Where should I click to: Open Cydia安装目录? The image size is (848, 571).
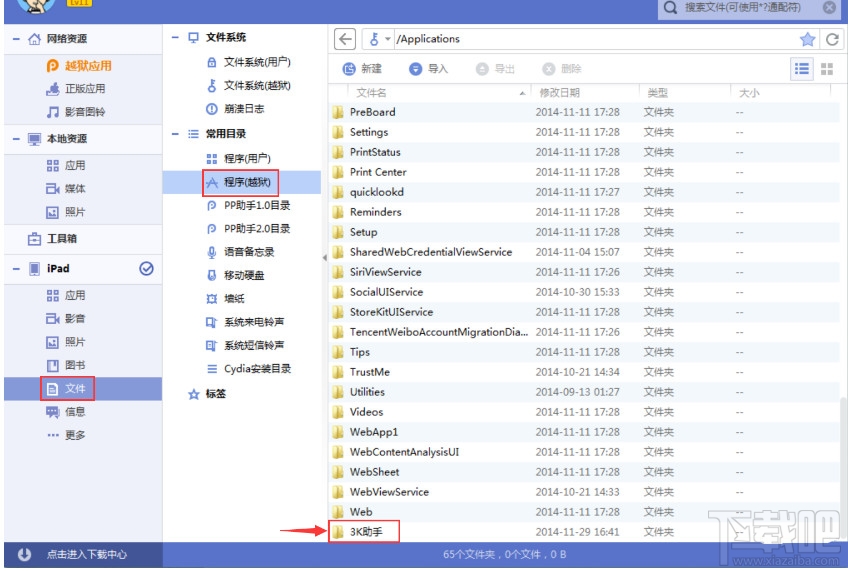pos(249,369)
